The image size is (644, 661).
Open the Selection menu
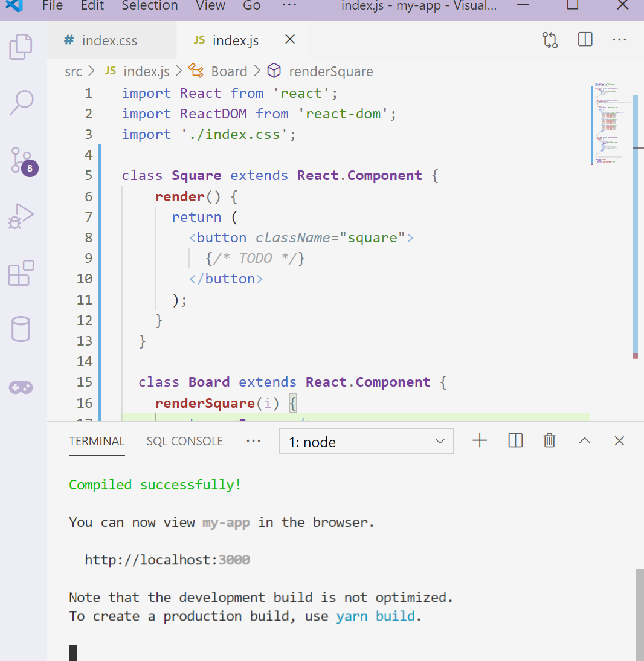pos(150,6)
